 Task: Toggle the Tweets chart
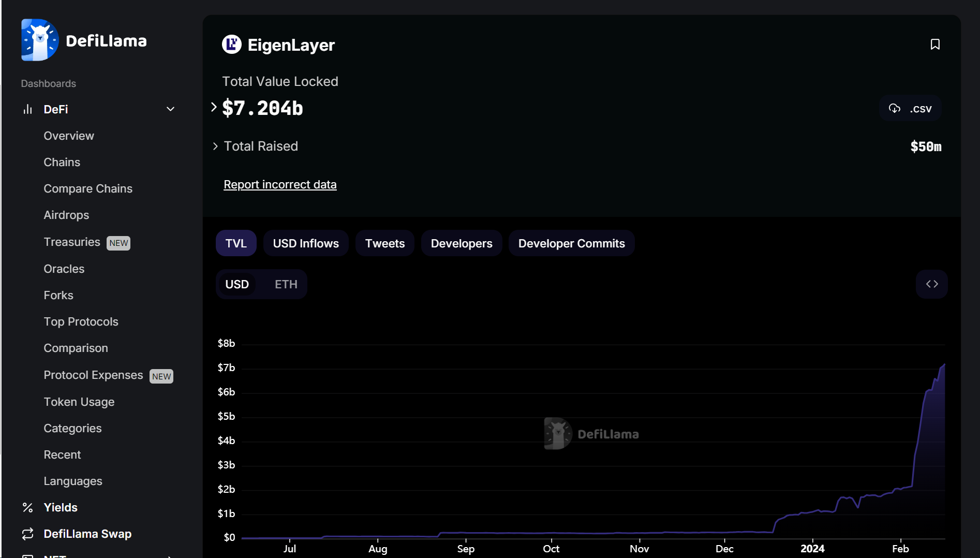[x=385, y=243]
